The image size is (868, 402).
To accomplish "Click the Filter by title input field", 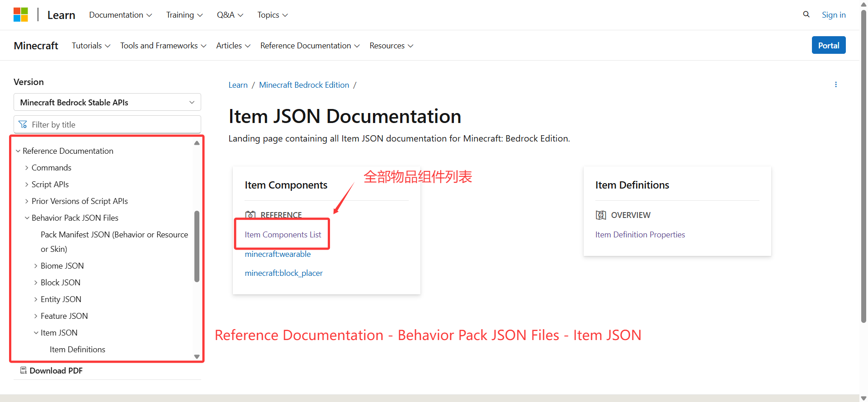I will 113,124.
